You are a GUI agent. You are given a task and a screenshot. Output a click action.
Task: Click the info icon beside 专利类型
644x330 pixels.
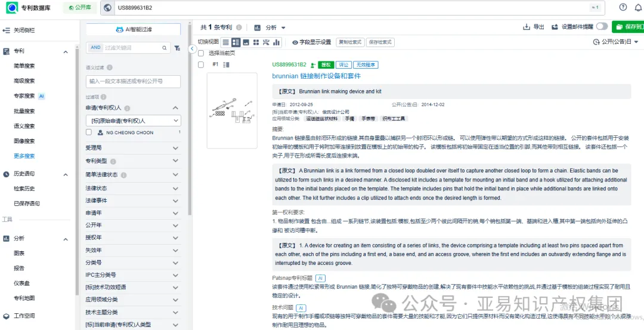113,162
